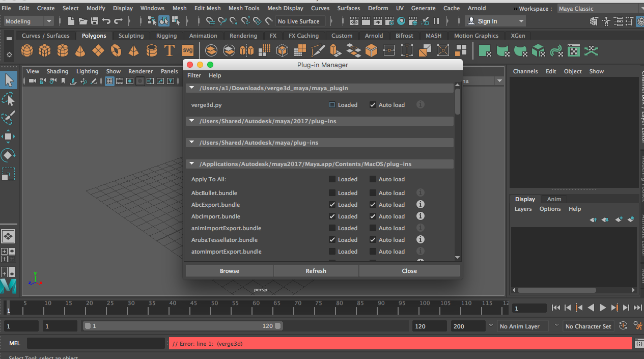Viewport: 644px width, 359px height.
Task: Create a polygon torus from the shelf
Action: click(116, 50)
